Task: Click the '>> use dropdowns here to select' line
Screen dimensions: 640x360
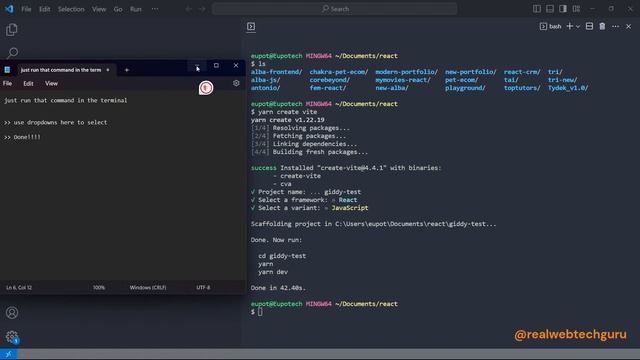Action: (x=56, y=122)
